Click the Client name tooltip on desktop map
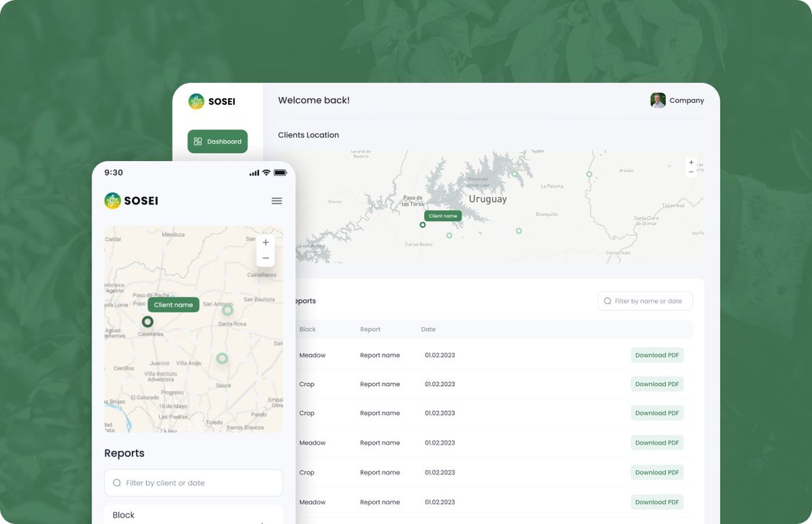Image resolution: width=812 pixels, height=524 pixels. point(443,216)
